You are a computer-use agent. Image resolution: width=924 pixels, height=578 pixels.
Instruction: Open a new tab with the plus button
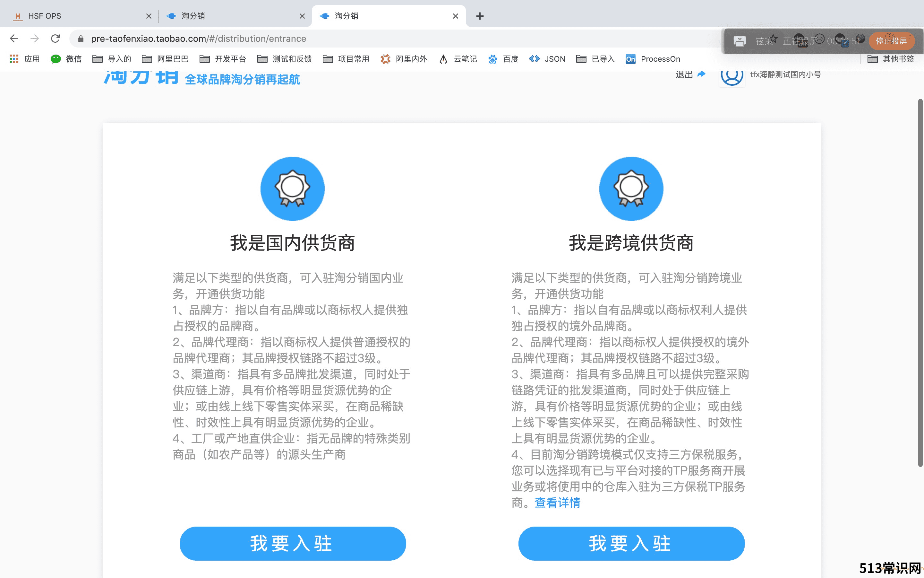click(480, 16)
